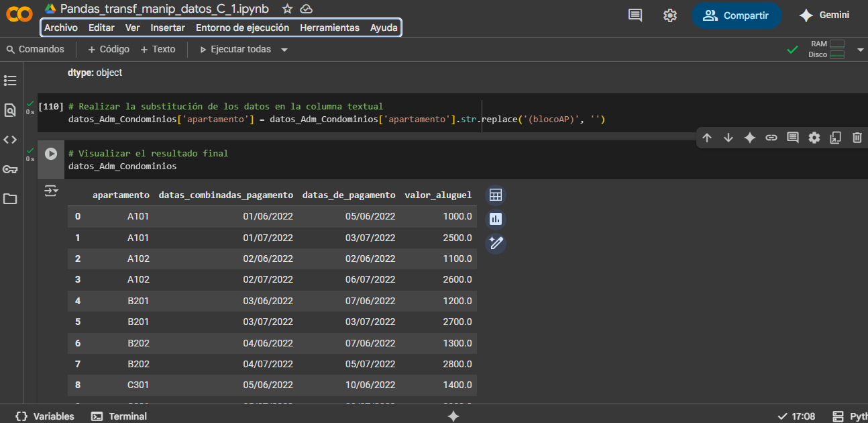This screenshot has width=868, height=423.
Task: Open the secrets key sidebar icon
Action: coord(10,169)
